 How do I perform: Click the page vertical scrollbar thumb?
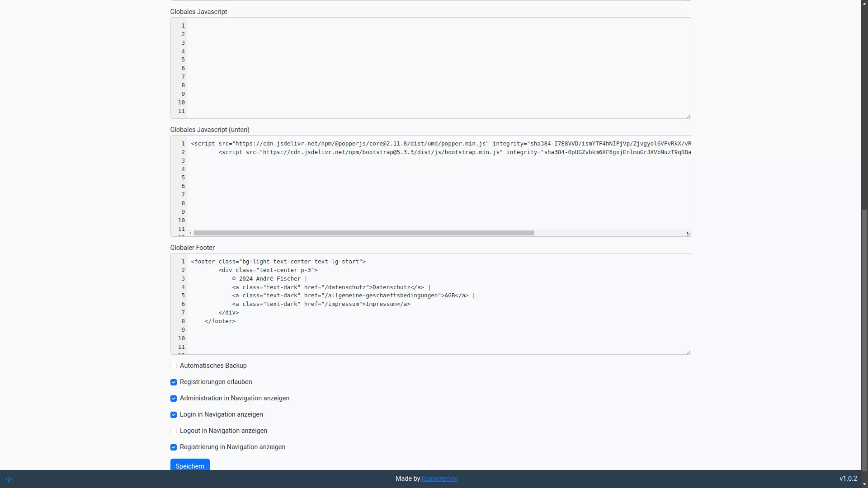click(x=864, y=340)
